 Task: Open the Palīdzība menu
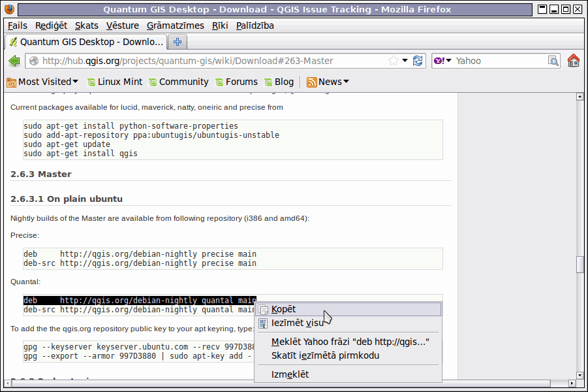(x=255, y=25)
